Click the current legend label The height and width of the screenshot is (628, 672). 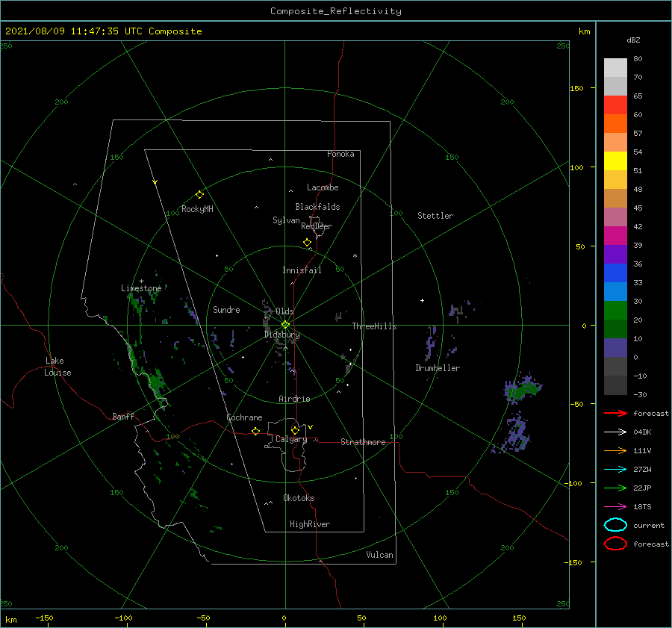[649, 525]
